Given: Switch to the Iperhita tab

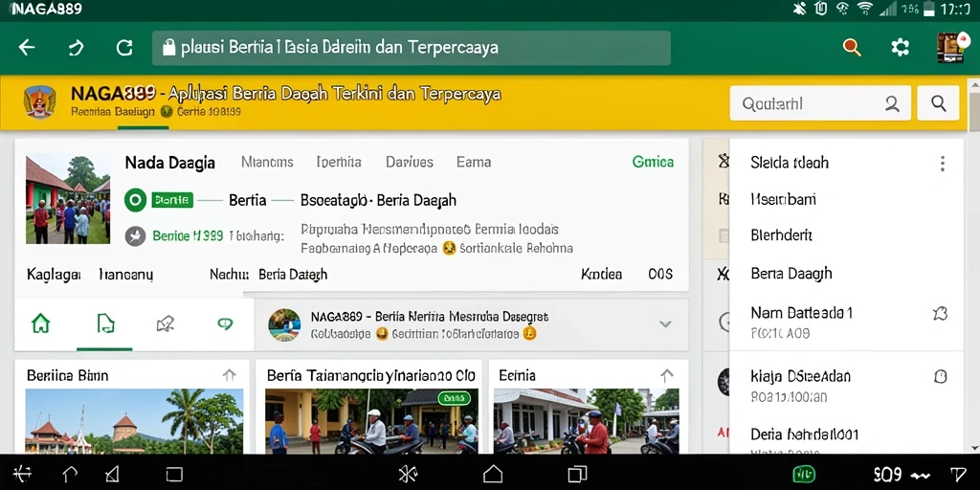Looking at the screenshot, I should click(x=339, y=163).
